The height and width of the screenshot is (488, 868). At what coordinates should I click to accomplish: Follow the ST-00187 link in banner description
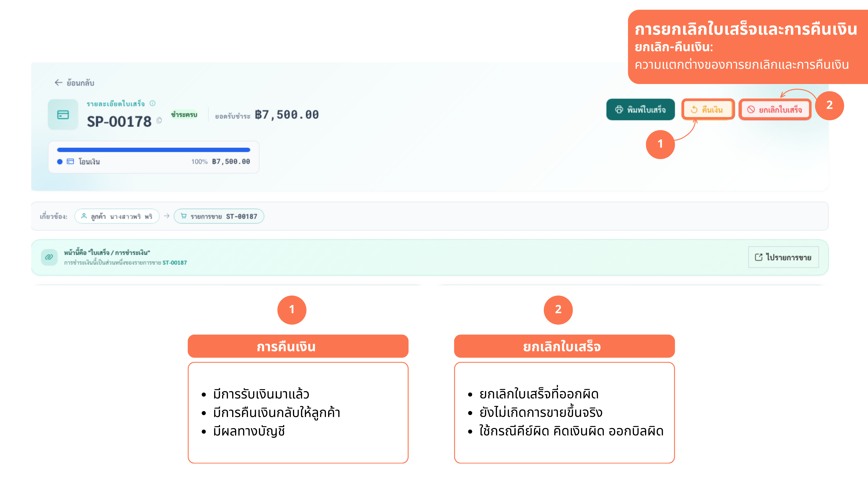[x=175, y=263]
